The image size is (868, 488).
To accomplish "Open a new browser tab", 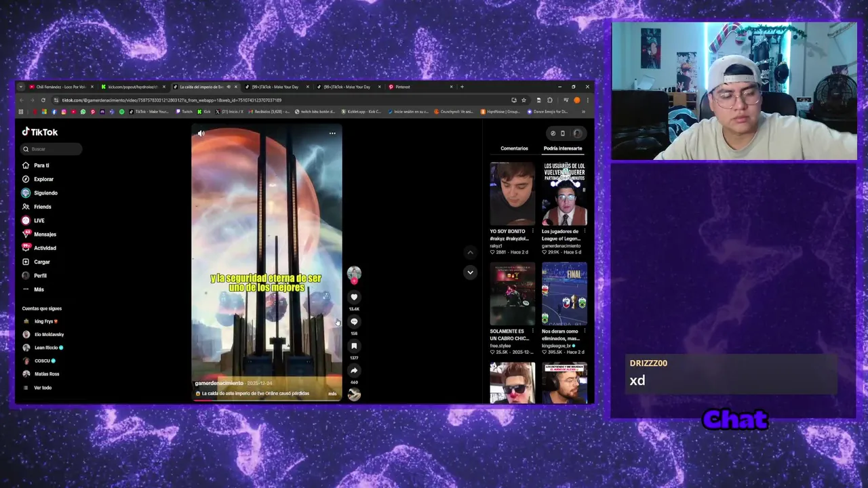I will pos(462,87).
